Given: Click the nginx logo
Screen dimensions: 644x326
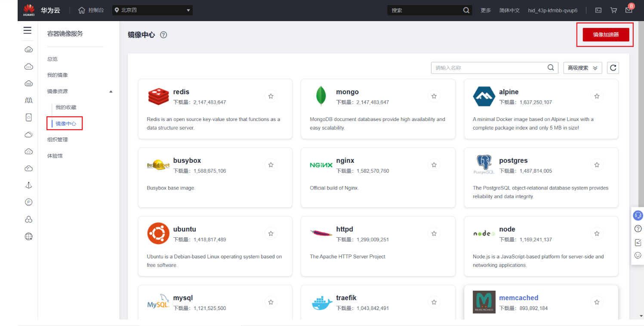Looking at the screenshot, I should tap(321, 165).
